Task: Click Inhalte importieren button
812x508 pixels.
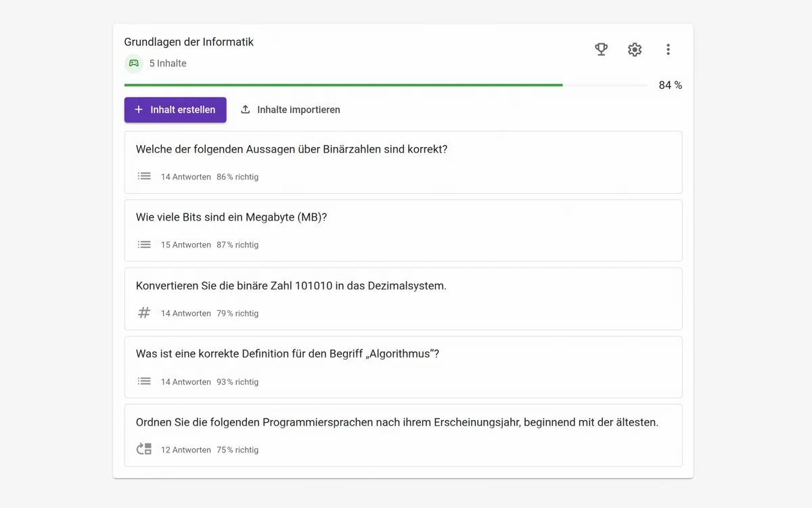Action: click(x=291, y=110)
